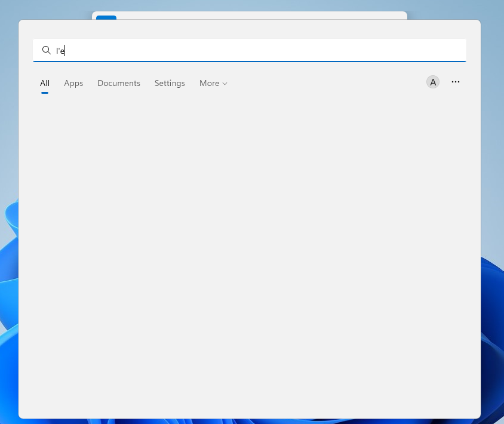The width and height of the screenshot is (504, 424).
Task: Switch to the Apps tab
Action: coord(73,83)
